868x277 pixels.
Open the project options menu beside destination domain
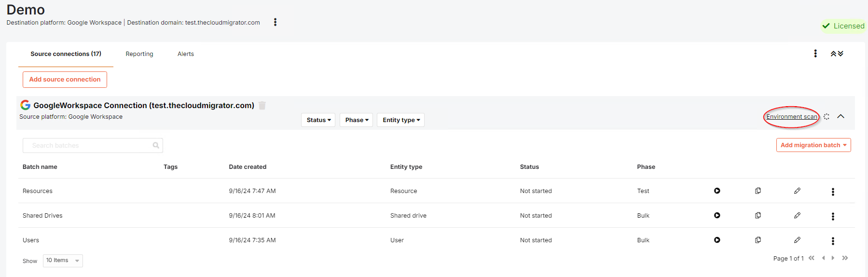click(x=275, y=22)
